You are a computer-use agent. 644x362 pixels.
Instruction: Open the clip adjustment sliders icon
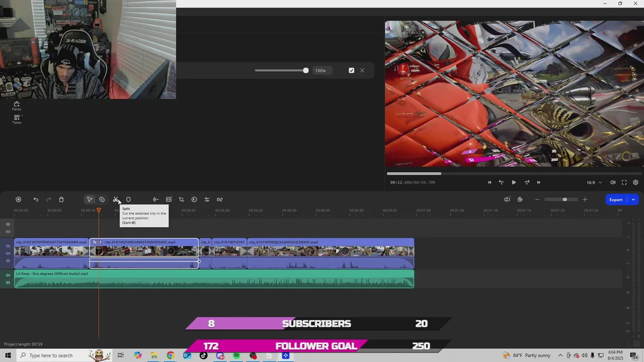click(x=207, y=200)
